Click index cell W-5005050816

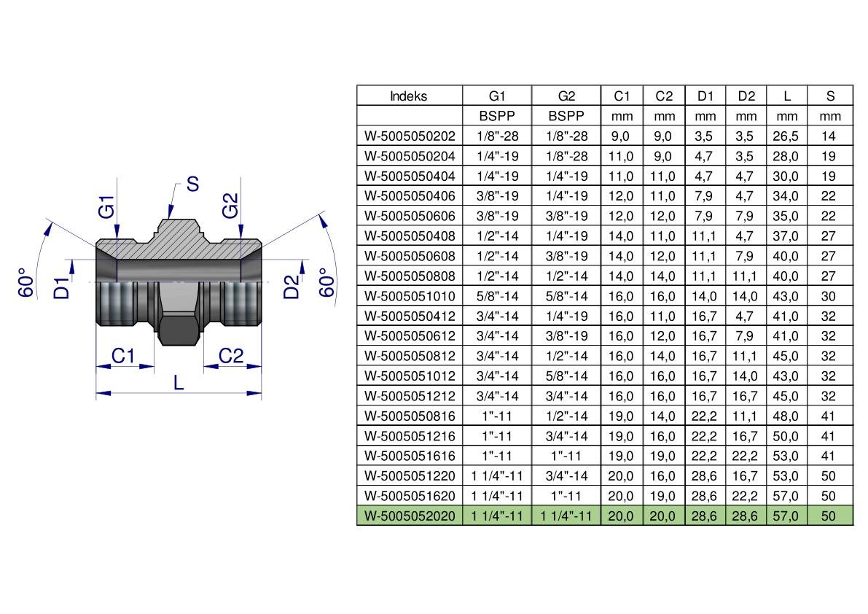(x=409, y=416)
